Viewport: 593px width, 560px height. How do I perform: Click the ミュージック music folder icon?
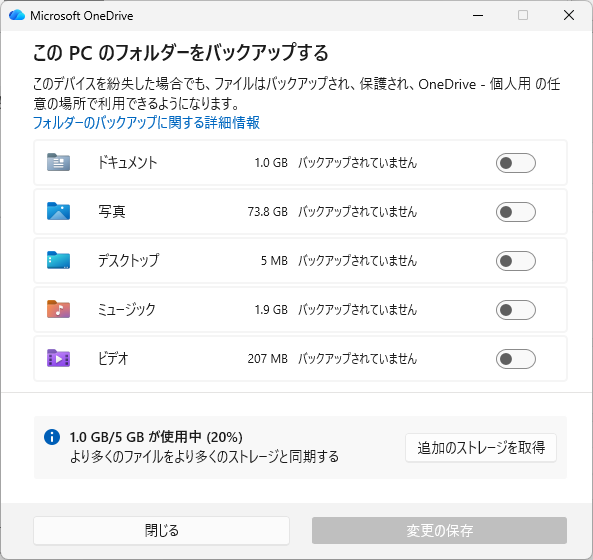[x=58, y=309]
